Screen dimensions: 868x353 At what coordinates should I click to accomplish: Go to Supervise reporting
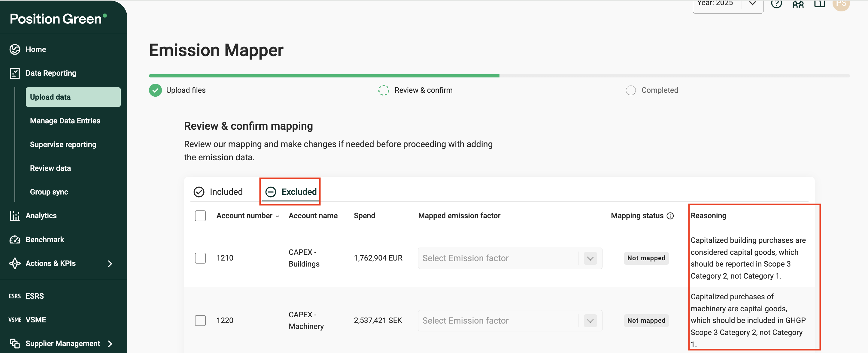point(63,144)
